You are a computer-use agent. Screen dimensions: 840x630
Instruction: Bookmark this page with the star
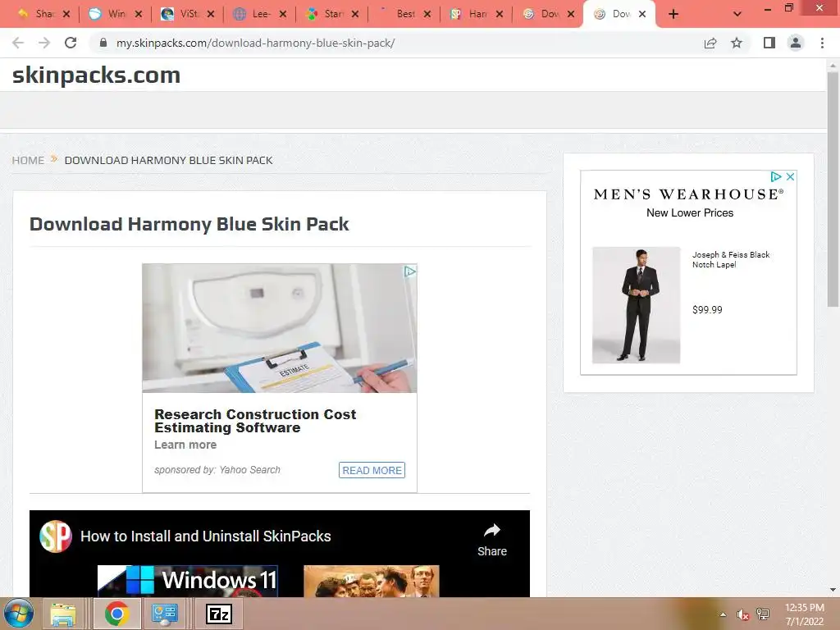click(x=737, y=43)
